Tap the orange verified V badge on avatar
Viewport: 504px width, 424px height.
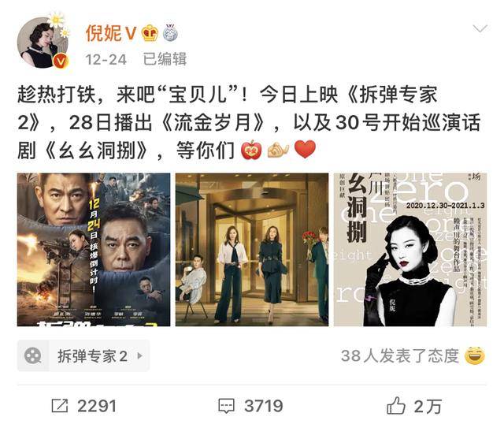pyautogui.click(x=61, y=61)
